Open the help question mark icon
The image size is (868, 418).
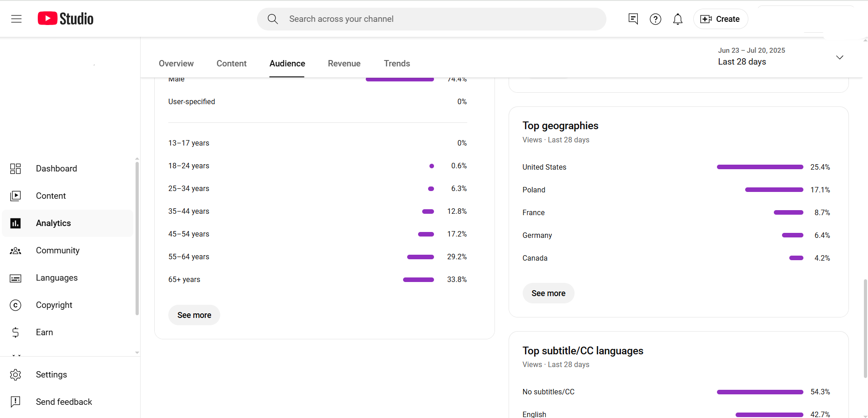click(x=655, y=19)
